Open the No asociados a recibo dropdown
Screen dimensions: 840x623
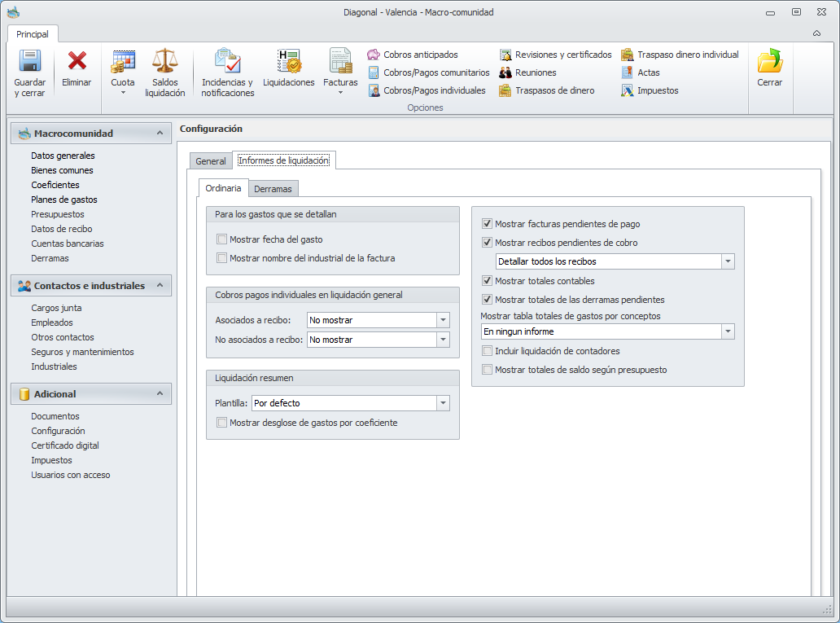click(443, 340)
